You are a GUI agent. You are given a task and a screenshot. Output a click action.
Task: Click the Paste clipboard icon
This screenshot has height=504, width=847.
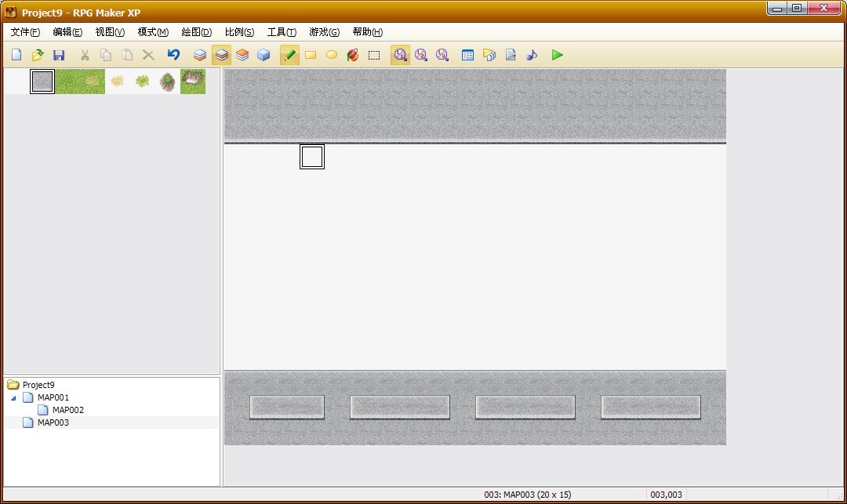point(127,55)
